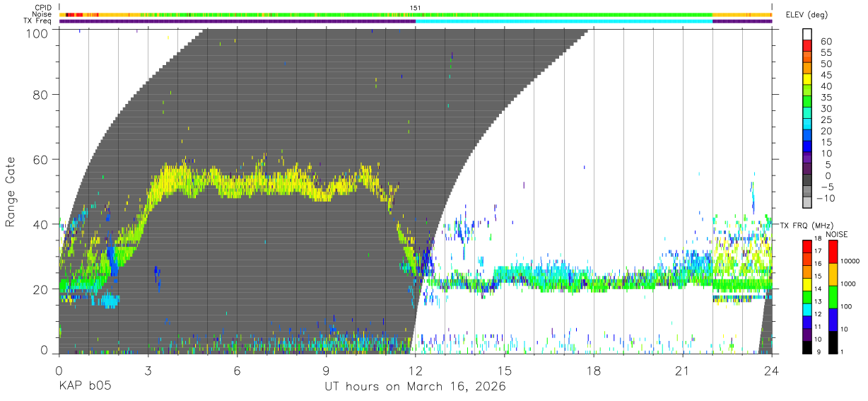Screen dimensions: 868x401
Task: Click the UT hours on March 16, 2026 title
Action: point(415,387)
